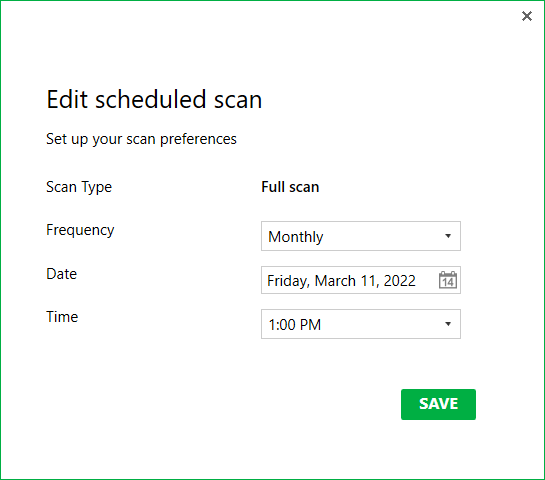This screenshot has height=480, width=545.
Task: Save the scheduled scan settings
Action: (x=438, y=404)
